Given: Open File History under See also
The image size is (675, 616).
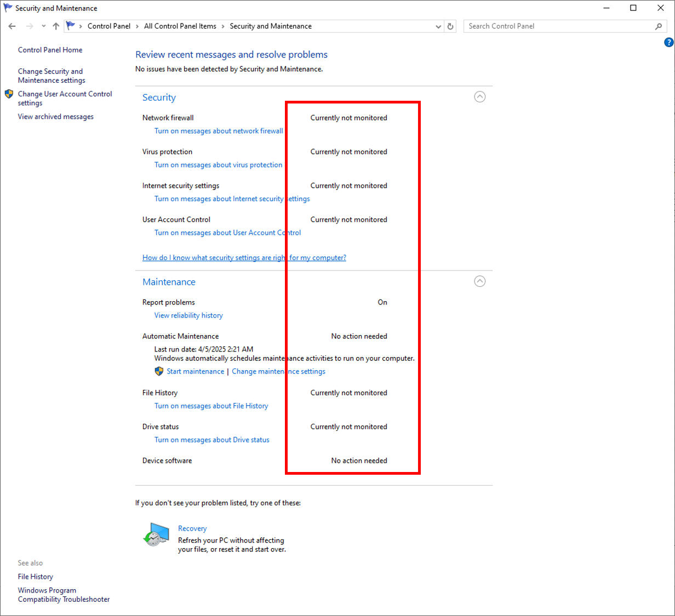Looking at the screenshot, I should coord(36,577).
